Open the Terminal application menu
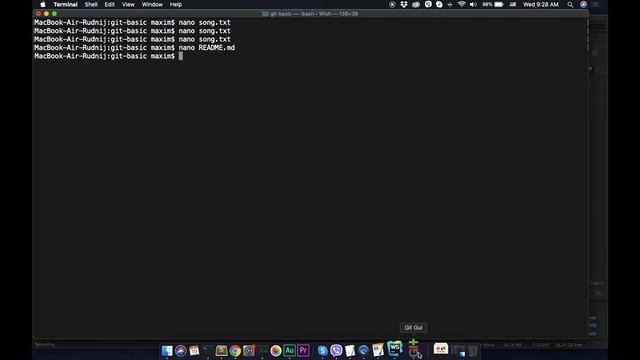The width and height of the screenshot is (640, 360). click(65, 4)
